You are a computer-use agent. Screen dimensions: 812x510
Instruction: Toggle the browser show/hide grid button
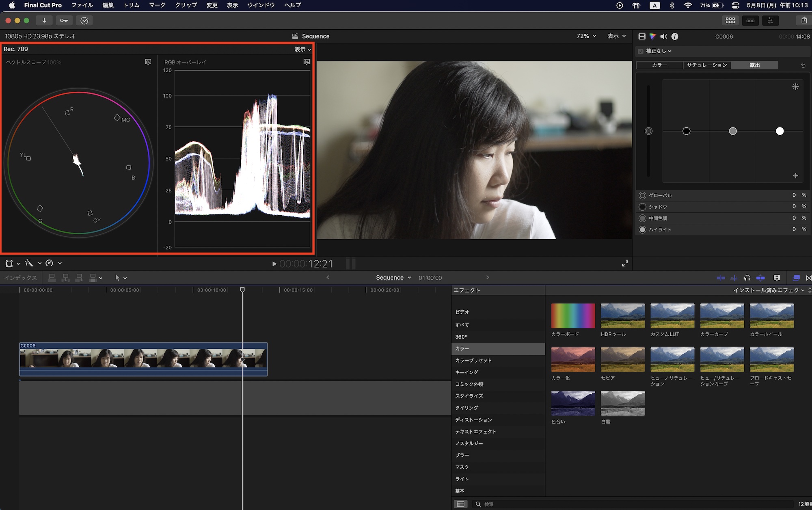click(730, 20)
